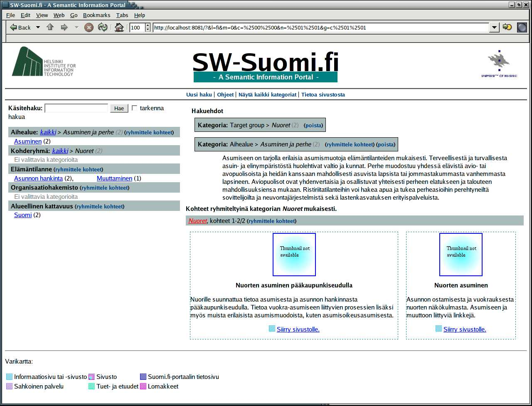This screenshot has height=406, width=532.
Task: Click the Informaatiosivu tai -sivusto legend icon
Action: pyautogui.click(x=10, y=377)
